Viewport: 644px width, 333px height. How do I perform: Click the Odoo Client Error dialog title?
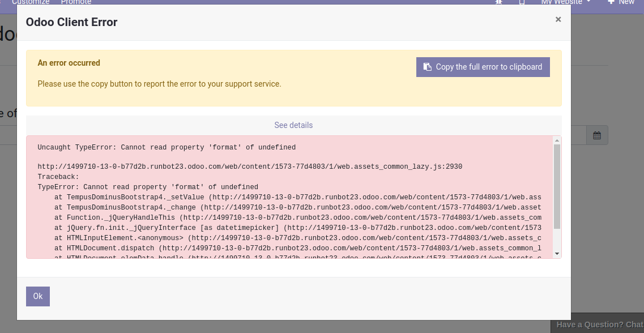[71, 22]
